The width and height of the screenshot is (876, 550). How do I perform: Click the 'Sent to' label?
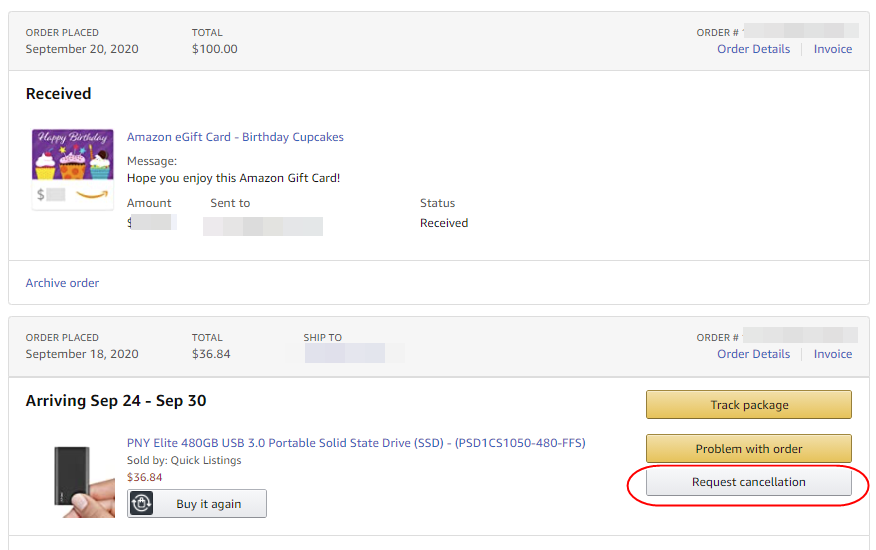(230, 203)
